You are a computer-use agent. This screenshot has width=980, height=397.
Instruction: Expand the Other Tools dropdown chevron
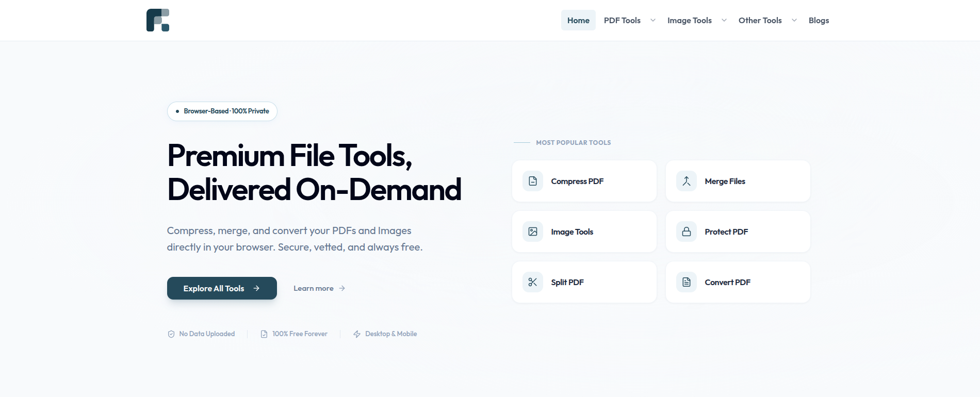pyautogui.click(x=794, y=20)
